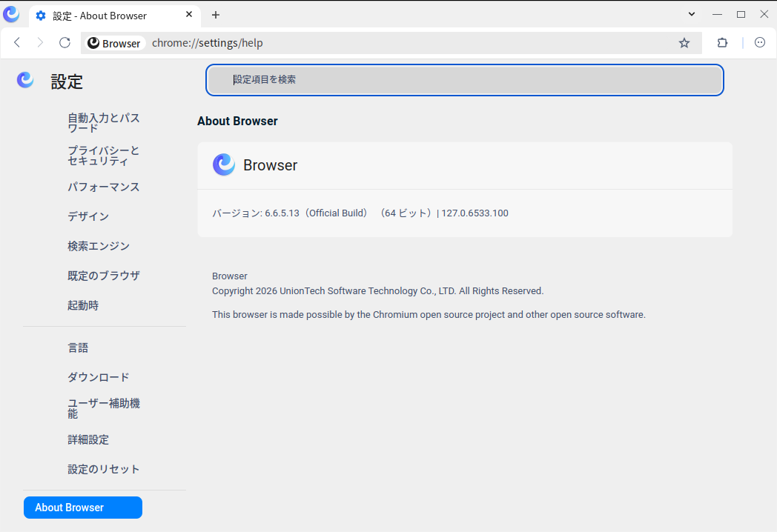Go to ダウンロード settings
This screenshot has width=777, height=532.
coord(98,377)
